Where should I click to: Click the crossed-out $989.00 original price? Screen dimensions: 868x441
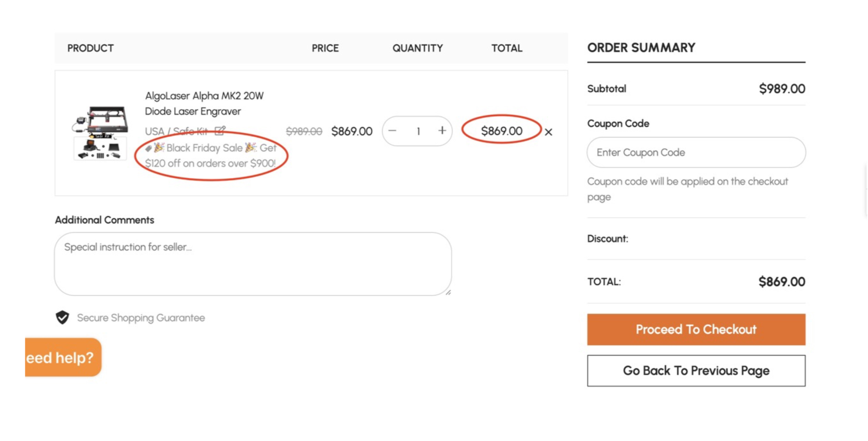tap(304, 131)
